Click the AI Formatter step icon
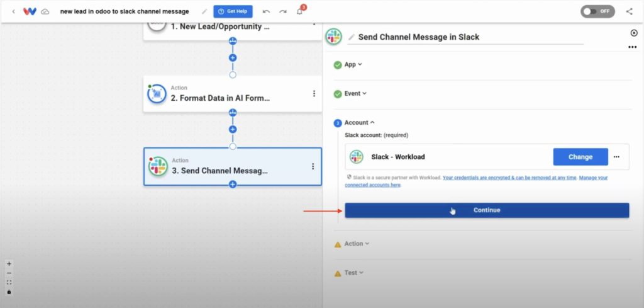 [x=157, y=94]
